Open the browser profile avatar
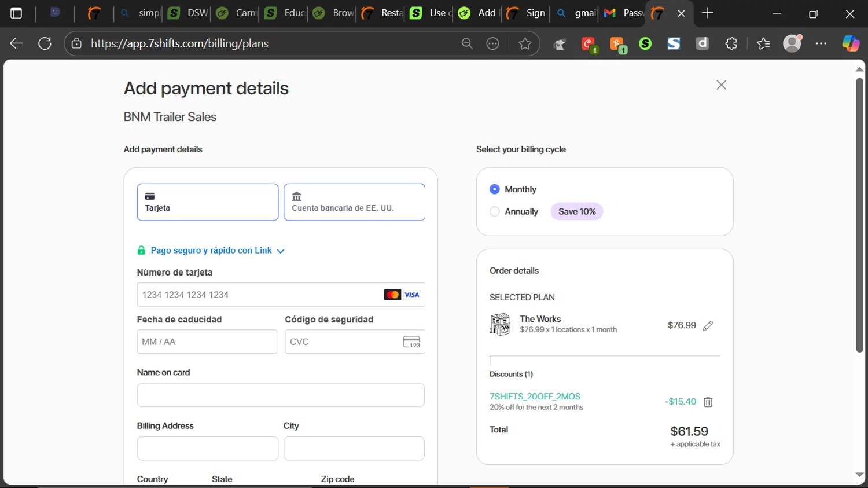 coord(792,43)
